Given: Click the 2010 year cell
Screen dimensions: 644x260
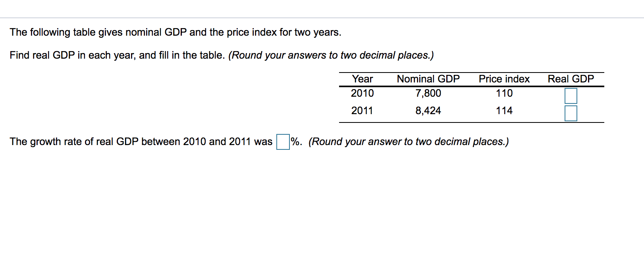Looking at the screenshot, I should click(x=362, y=94).
